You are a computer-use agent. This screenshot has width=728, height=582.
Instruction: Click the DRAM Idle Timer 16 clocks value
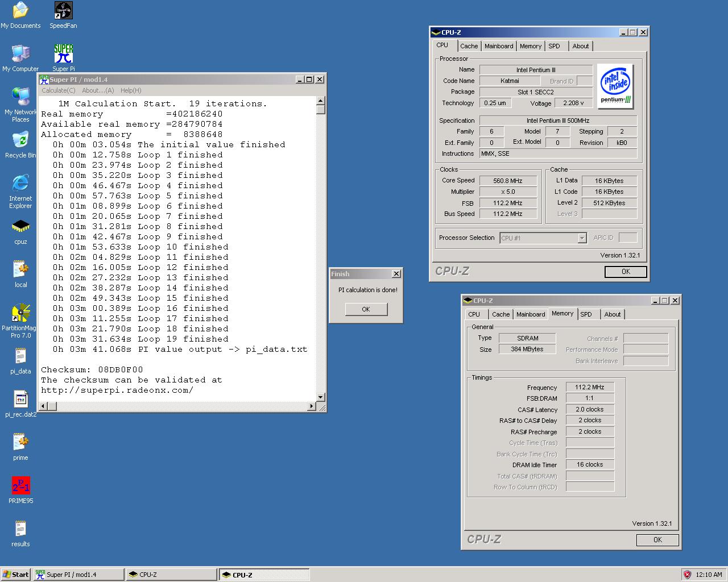590,464
